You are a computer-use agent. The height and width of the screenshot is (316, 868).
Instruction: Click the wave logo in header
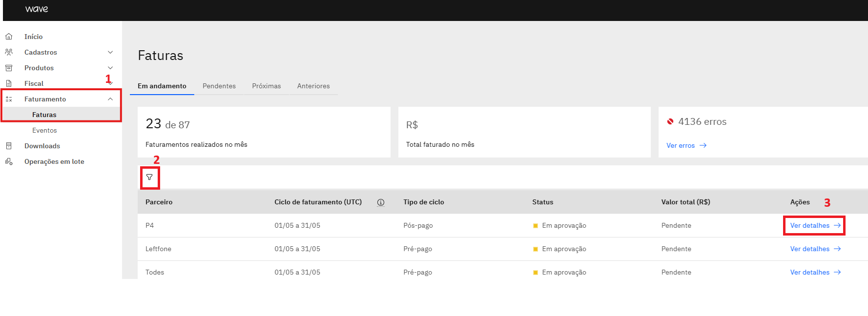(x=37, y=9)
